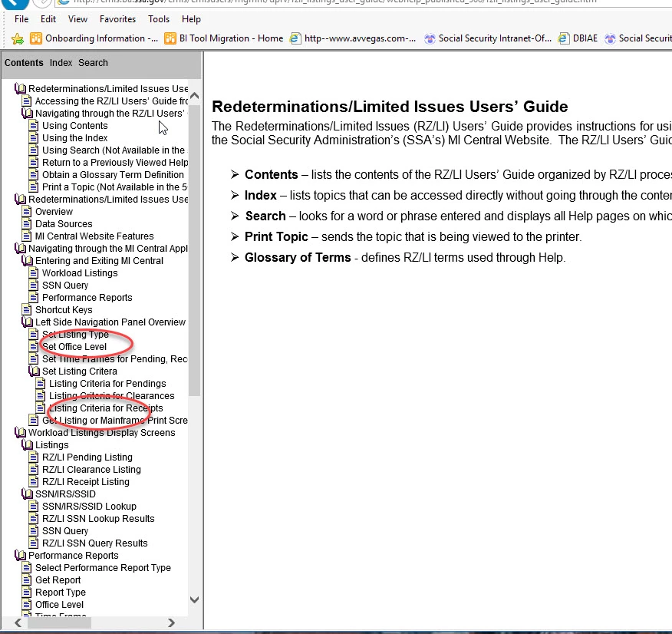Click the page icon beside Workload Listings

click(x=34, y=273)
